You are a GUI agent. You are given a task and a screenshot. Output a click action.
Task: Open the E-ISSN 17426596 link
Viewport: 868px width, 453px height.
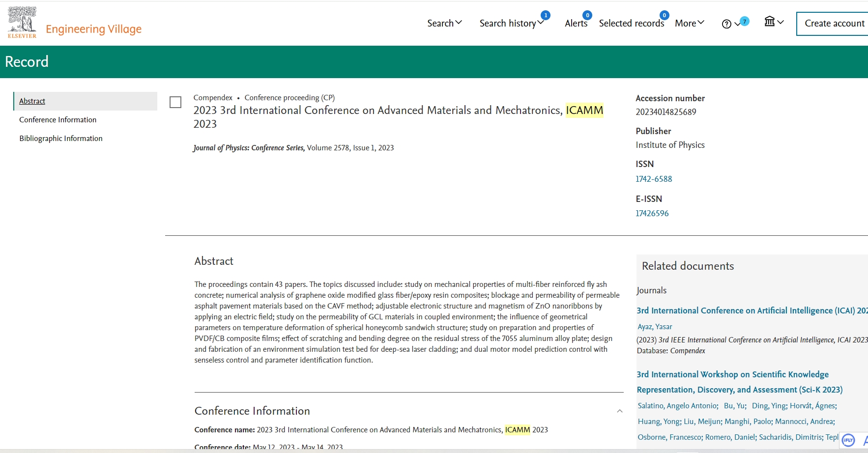coord(652,213)
